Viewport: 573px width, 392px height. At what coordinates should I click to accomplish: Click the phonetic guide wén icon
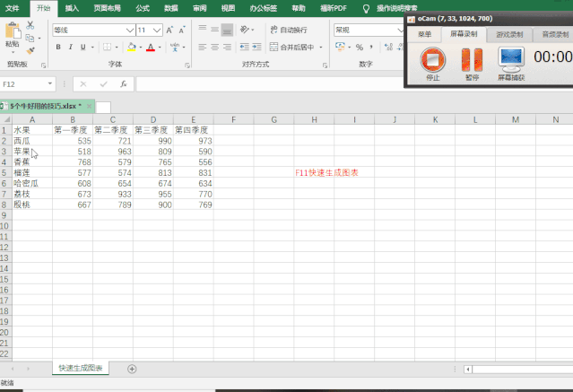175,47
